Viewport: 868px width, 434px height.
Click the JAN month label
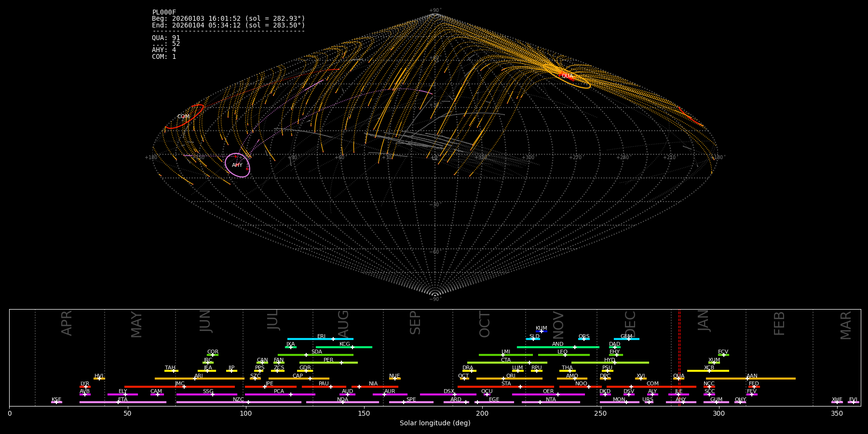704,321
